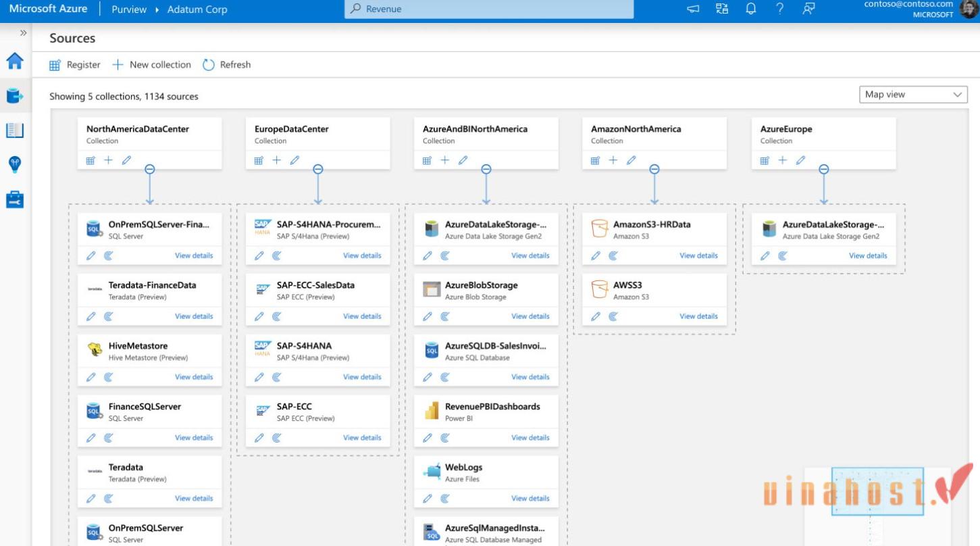The image size is (980, 546).
Task: Click the register grid icon on AmazonNorthAmerica collection
Action: [595, 160]
